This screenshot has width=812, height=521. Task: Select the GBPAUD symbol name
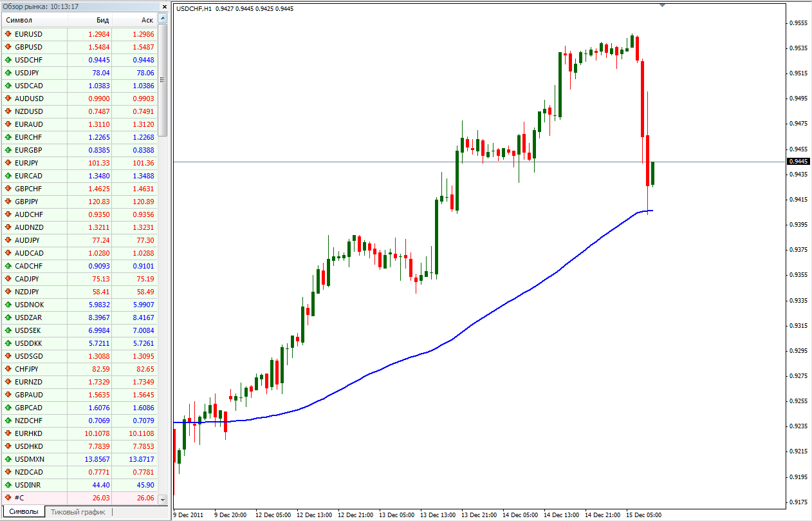(x=29, y=395)
